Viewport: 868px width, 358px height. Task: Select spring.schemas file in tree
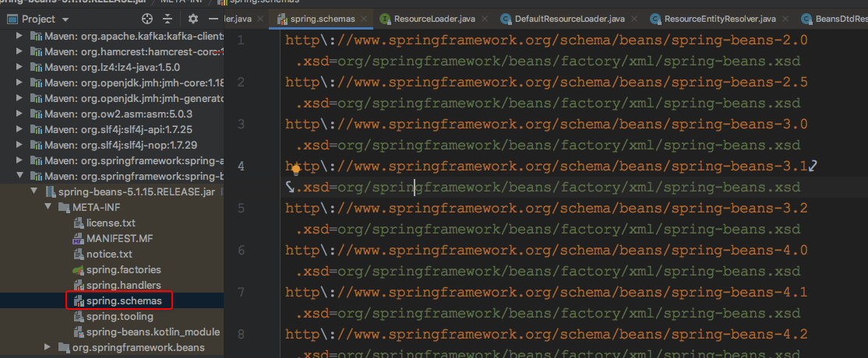(124, 301)
